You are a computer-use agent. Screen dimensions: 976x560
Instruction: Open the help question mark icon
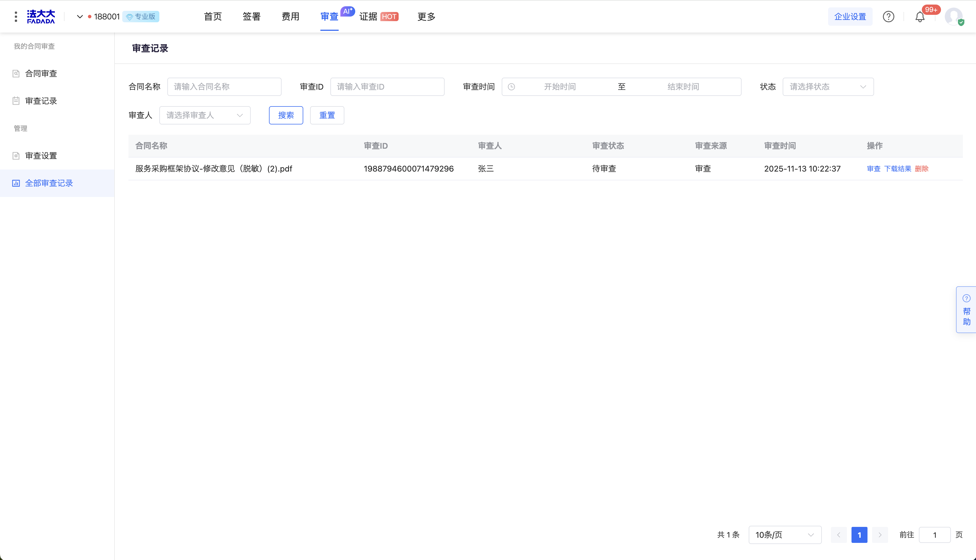(x=888, y=17)
